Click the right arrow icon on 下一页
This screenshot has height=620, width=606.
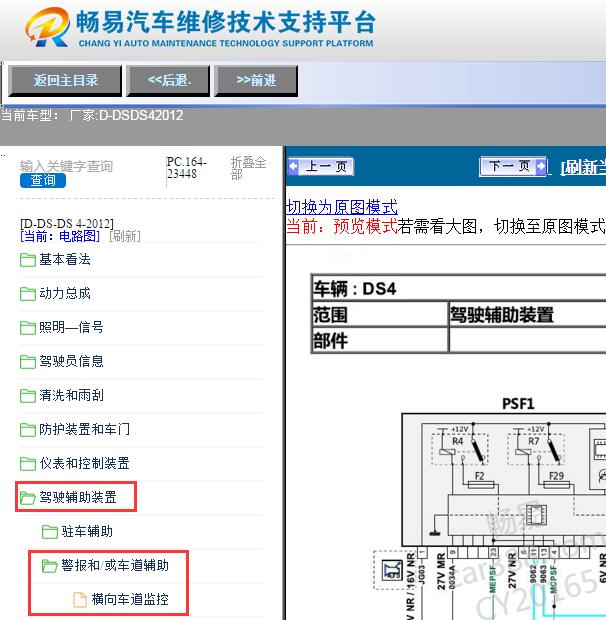[x=541, y=166]
